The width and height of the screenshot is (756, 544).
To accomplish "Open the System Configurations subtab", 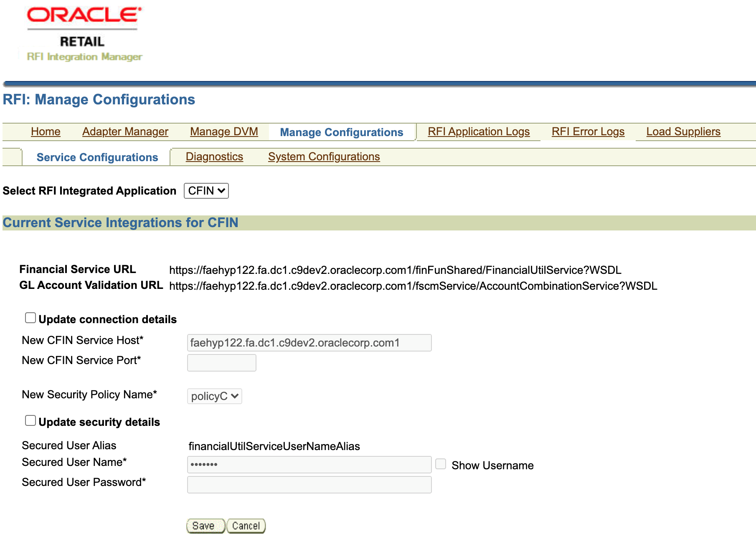I will [324, 157].
